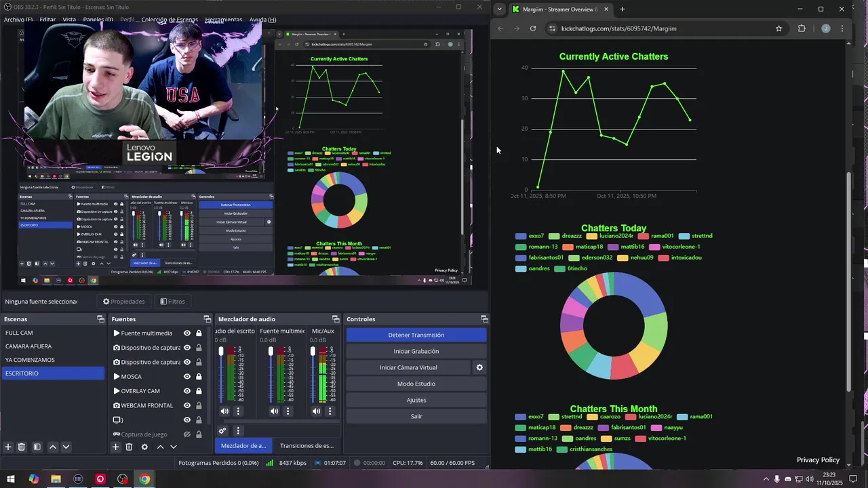868x488 pixels.
Task: Enable Modo Estudio
Action: tap(416, 384)
